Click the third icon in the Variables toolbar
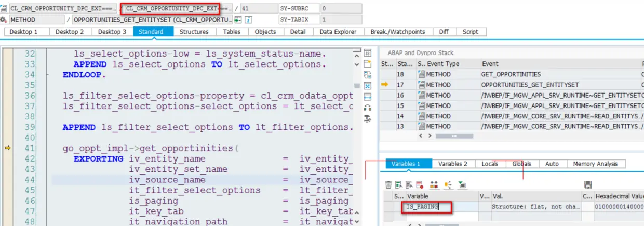 [x=409, y=184]
